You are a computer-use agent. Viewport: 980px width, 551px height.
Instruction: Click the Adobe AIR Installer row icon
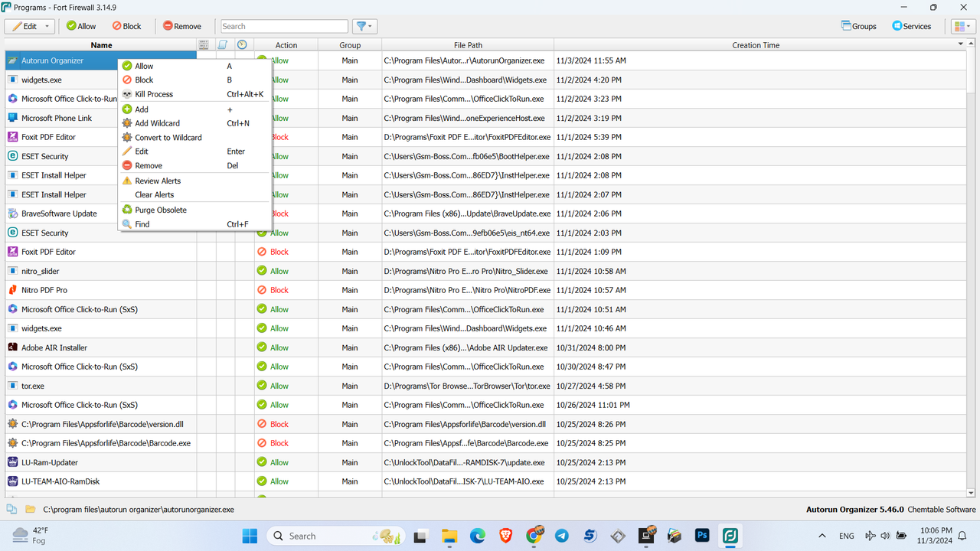point(12,347)
